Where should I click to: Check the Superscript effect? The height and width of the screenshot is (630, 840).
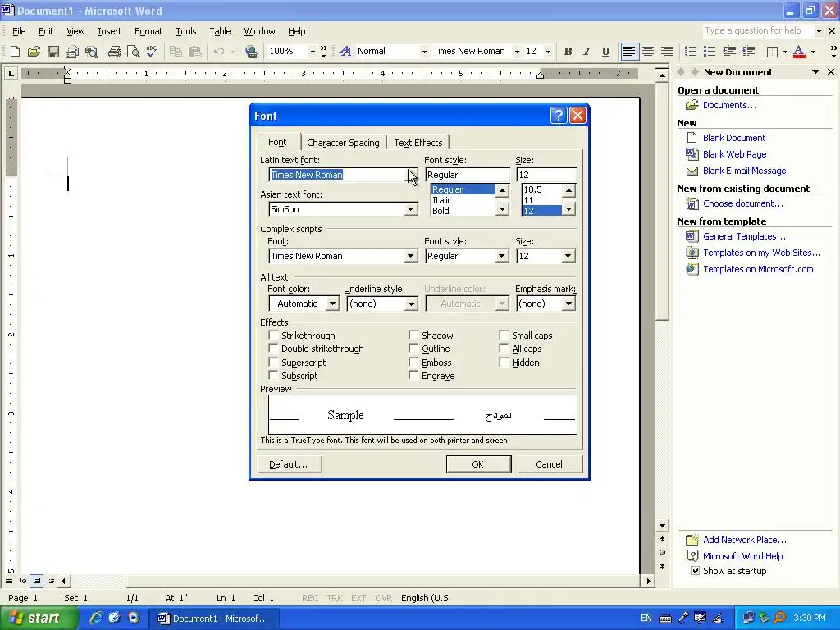tap(273, 362)
